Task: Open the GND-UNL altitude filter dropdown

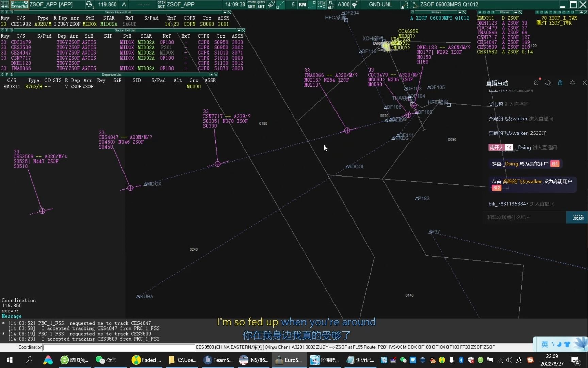Action: 380,4
